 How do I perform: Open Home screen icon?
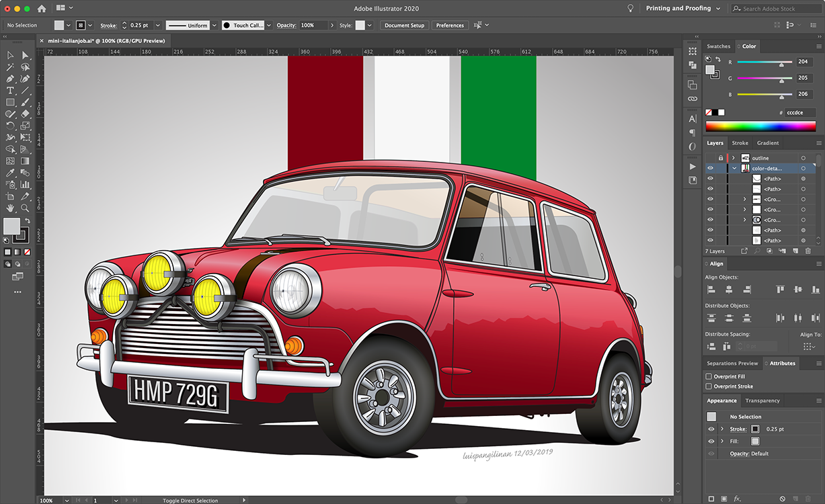[x=42, y=9]
